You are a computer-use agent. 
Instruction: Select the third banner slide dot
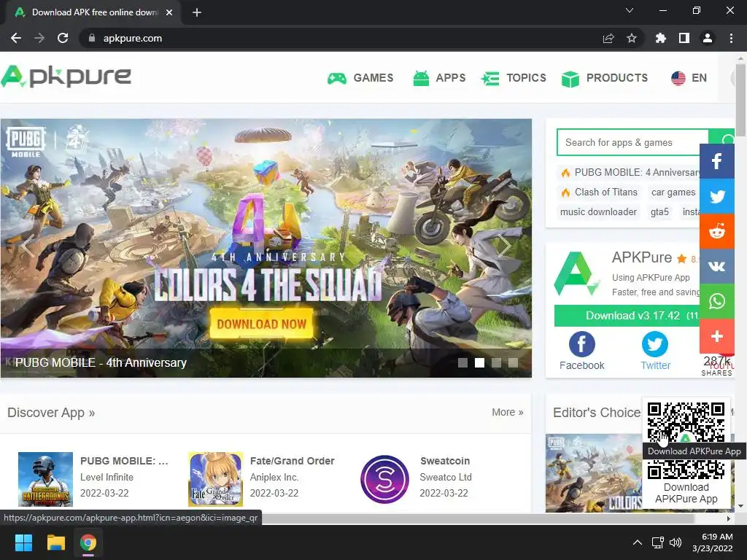[x=496, y=363]
